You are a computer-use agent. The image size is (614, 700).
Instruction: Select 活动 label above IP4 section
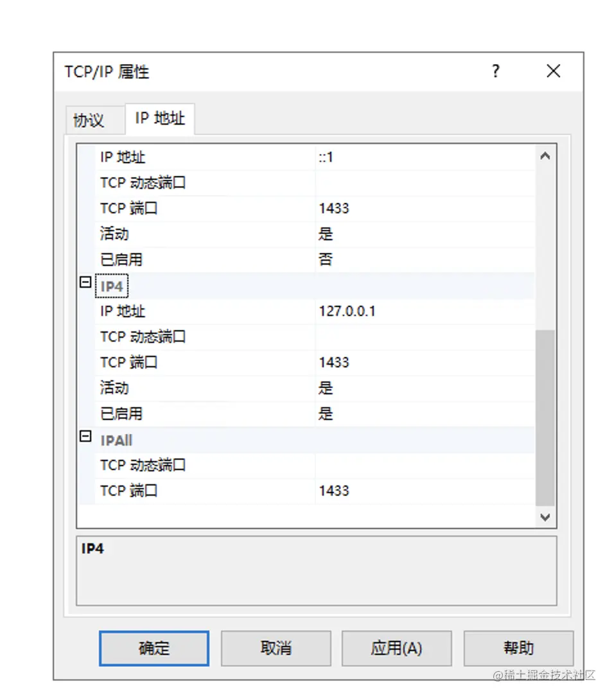click(114, 234)
